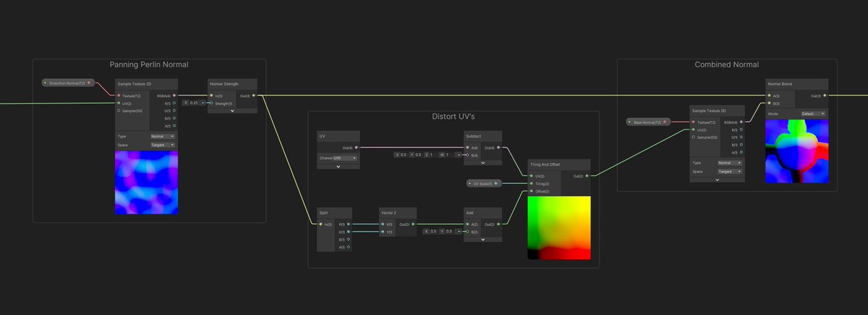Viewport: 868px width, 315px height.
Task: Collapse the Normal Strength node preview chevron
Action: click(x=232, y=111)
